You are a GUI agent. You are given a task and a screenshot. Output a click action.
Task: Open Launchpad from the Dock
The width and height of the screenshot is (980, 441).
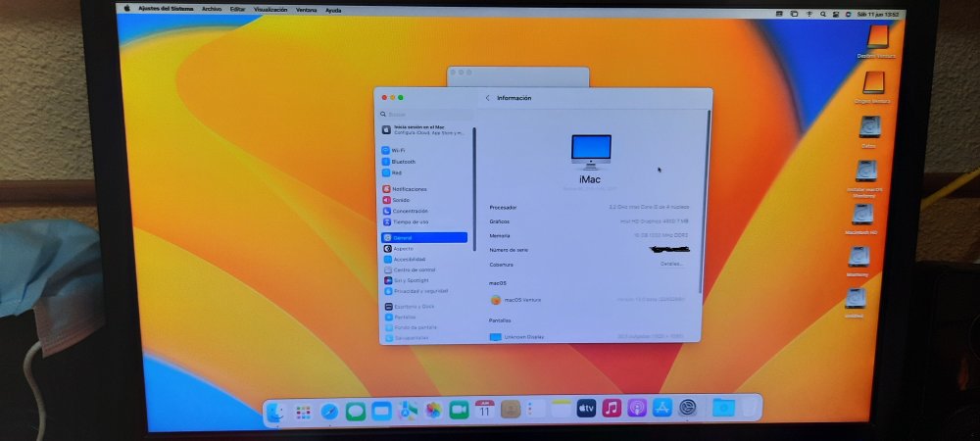(x=303, y=412)
